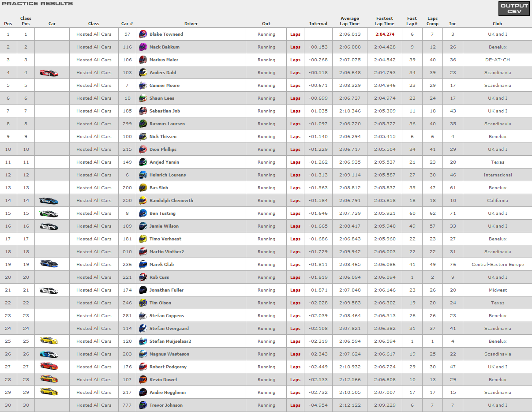Open driver Martin Vinther2's name

(x=167, y=252)
